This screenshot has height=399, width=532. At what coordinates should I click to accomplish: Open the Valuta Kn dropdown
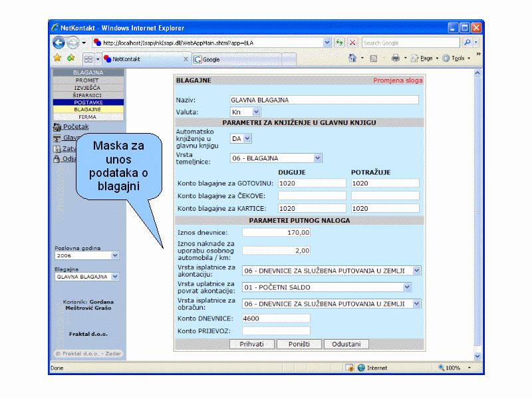coord(256,112)
